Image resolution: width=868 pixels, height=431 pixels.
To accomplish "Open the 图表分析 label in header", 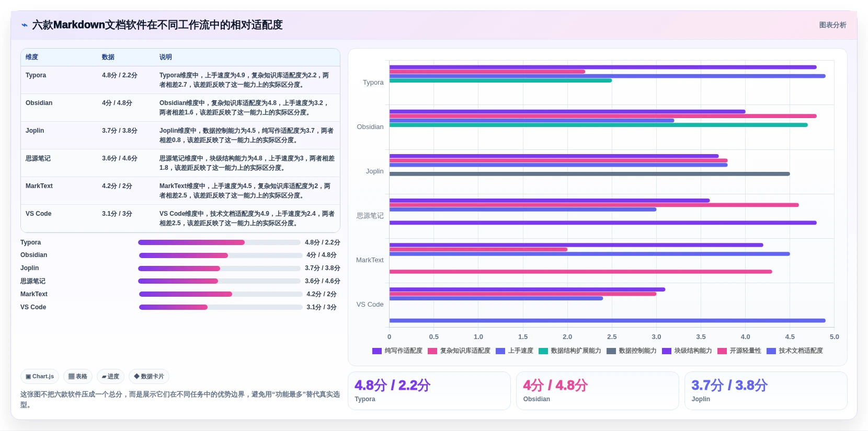I will (832, 25).
